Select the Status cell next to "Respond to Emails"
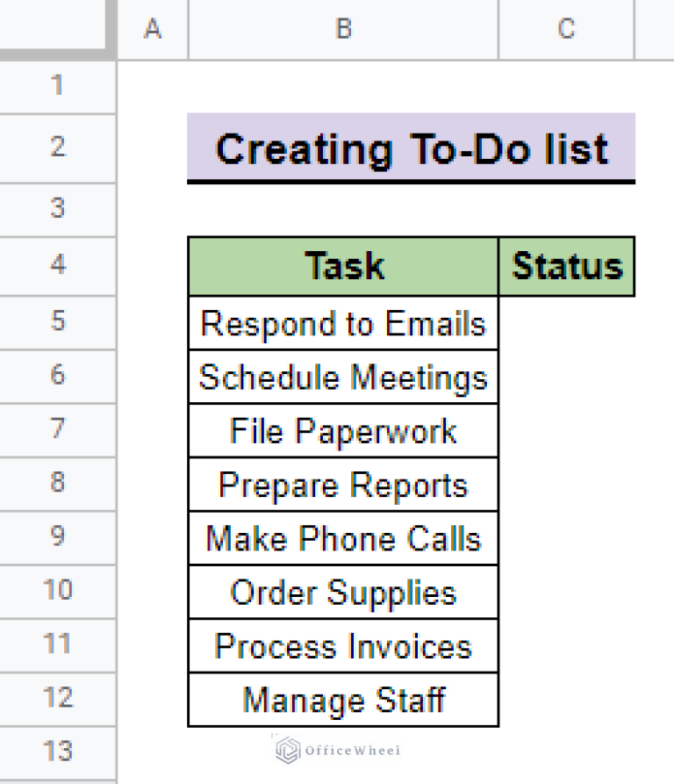Viewport: 674px width, 784px height. click(566, 323)
